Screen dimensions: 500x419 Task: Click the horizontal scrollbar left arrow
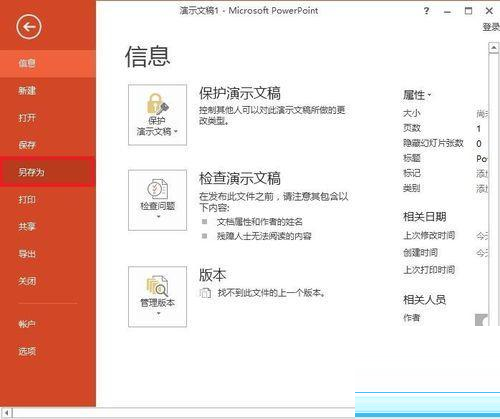point(7,413)
